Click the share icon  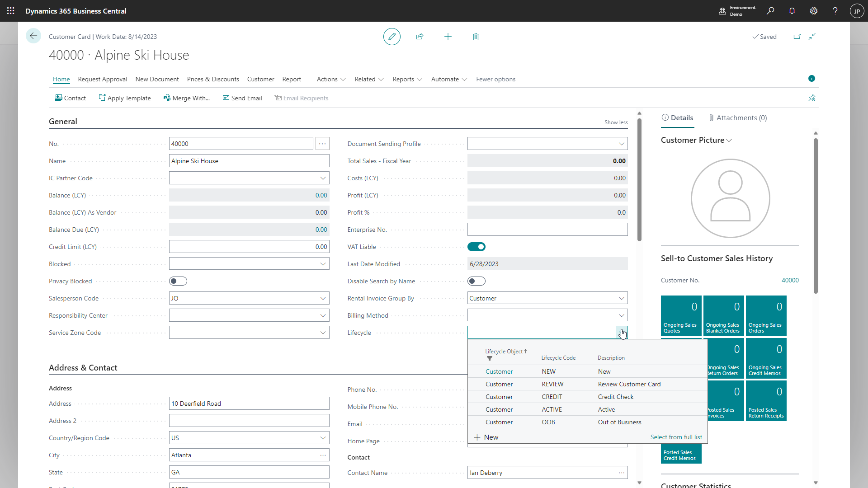[420, 37]
